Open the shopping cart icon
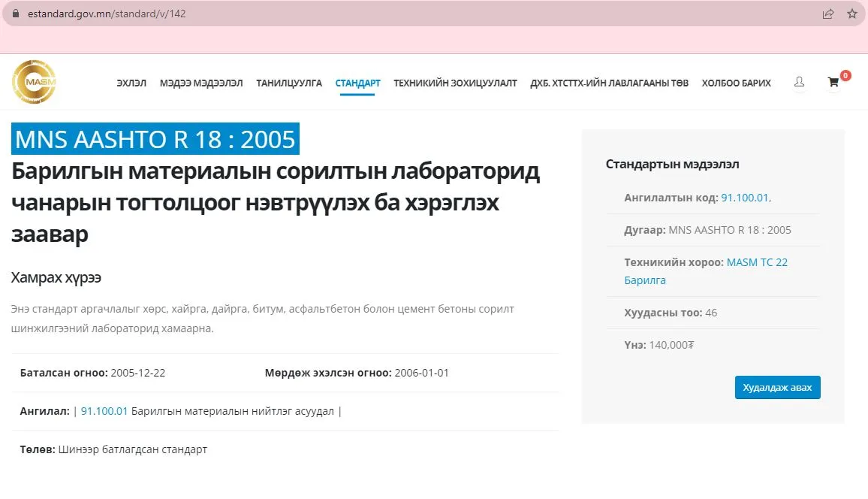The image size is (868, 499). [833, 83]
